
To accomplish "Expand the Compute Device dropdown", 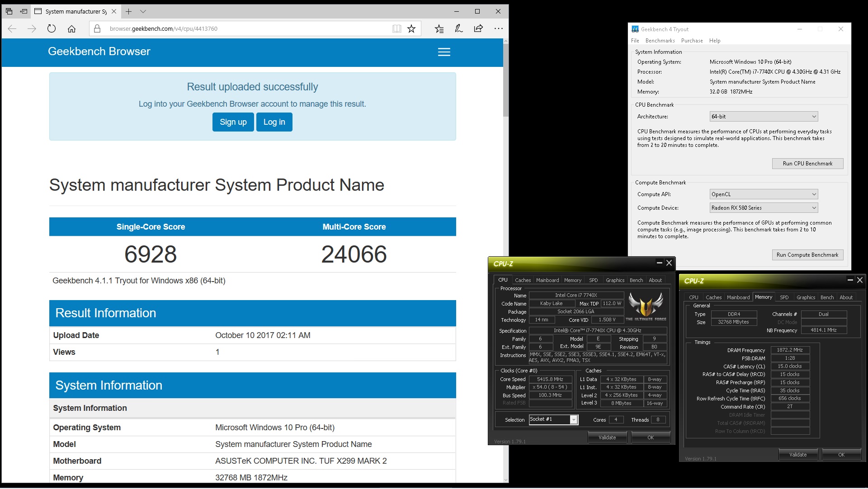I will [x=764, y=208].
